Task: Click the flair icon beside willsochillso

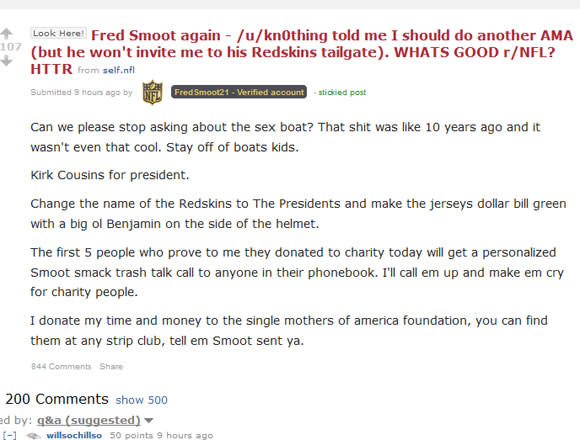Action: (34, 436)
